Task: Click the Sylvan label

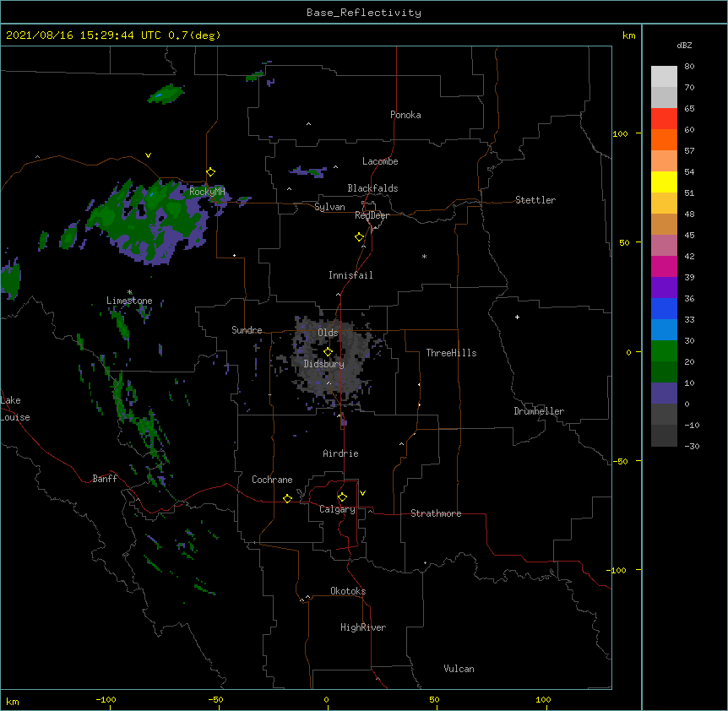Action: pos(329,207)
